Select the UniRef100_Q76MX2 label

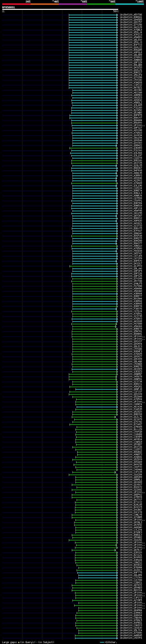(131, 58)
